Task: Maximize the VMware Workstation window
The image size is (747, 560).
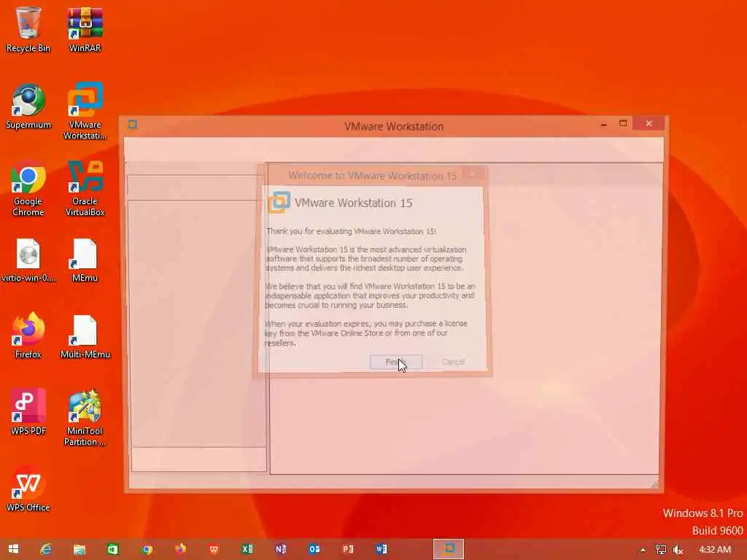Action: click(623, 124)
